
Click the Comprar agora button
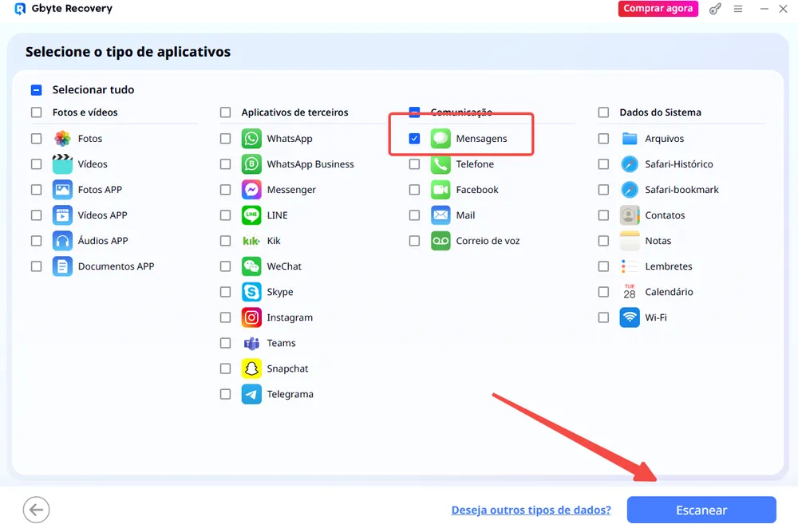click(x=658, y=10)
